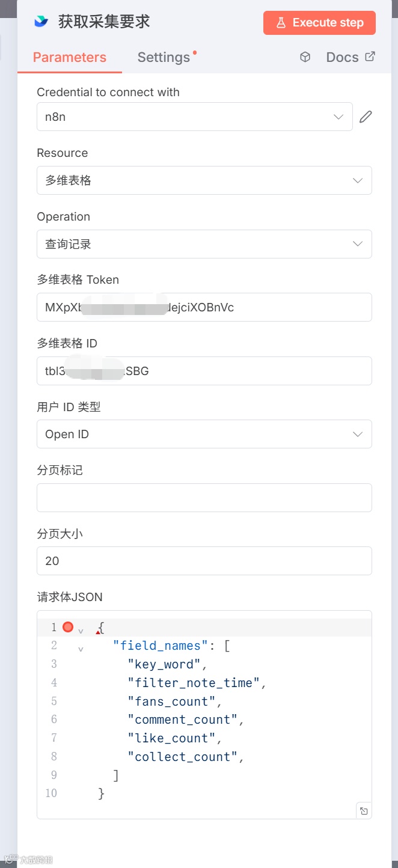Click the cube icon beside Docs
The image size is (398, 868).
[x=305, y=57]
